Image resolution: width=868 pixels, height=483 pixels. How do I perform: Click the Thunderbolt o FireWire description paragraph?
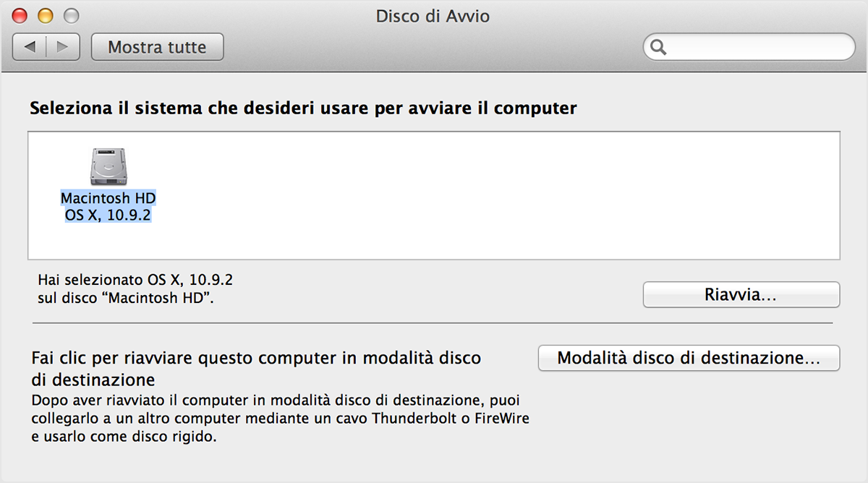pos(281,419)
